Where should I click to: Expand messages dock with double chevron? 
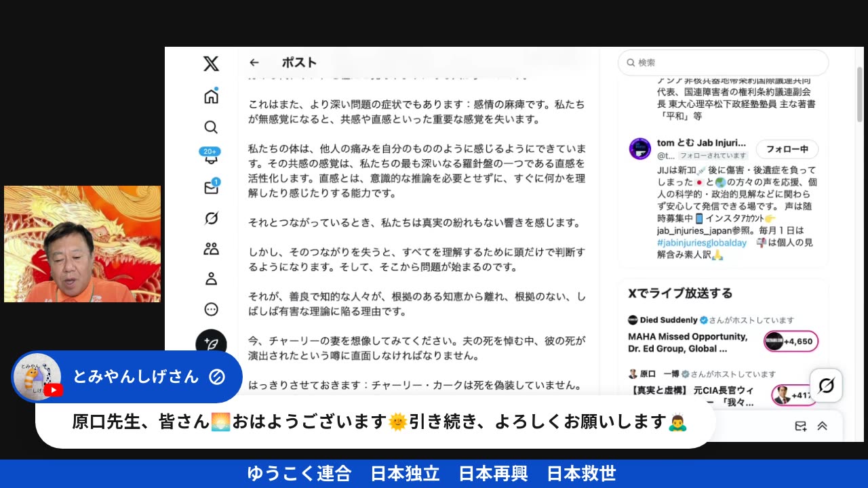(822, 426)
